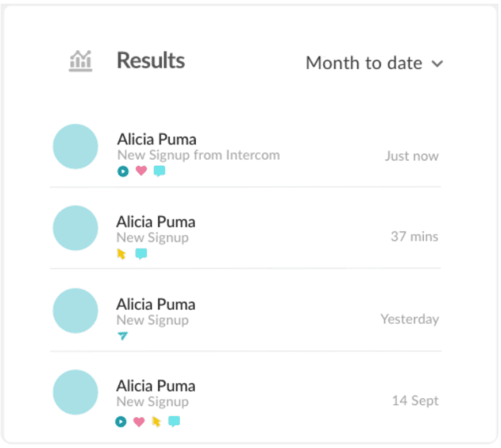Click the Results bar chart icon
501x448 pixels.
coord(80,61)
